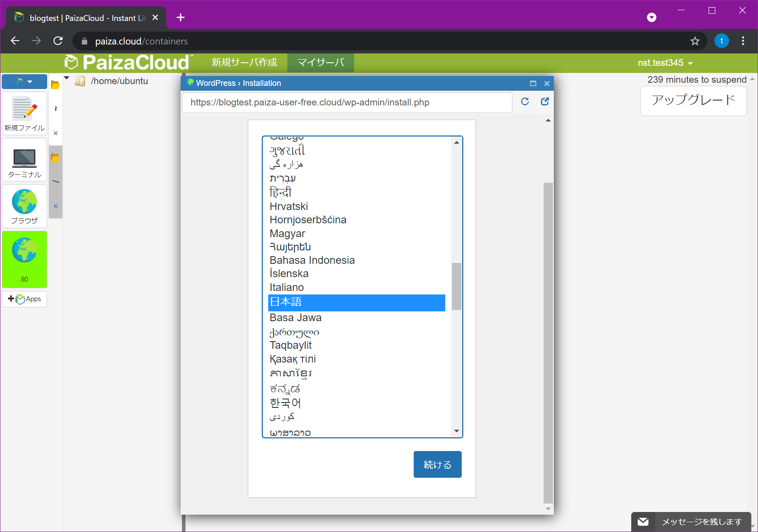Viewport: 758px width, 532px height.
Task: Choose Қазақ тілі from the list
Action: tap(357, 359)
